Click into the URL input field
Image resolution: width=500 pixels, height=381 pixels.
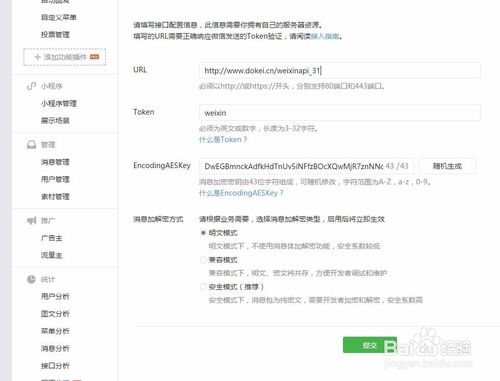340,70
